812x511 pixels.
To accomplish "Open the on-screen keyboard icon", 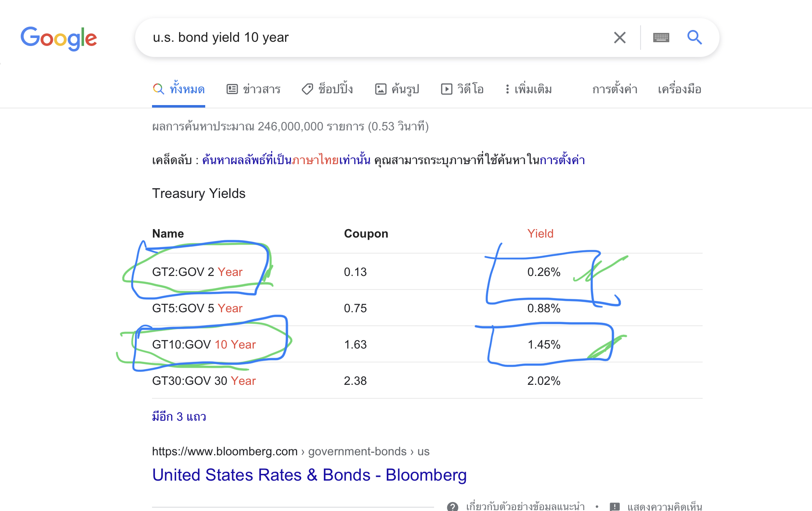I will [x=661, y=38].
